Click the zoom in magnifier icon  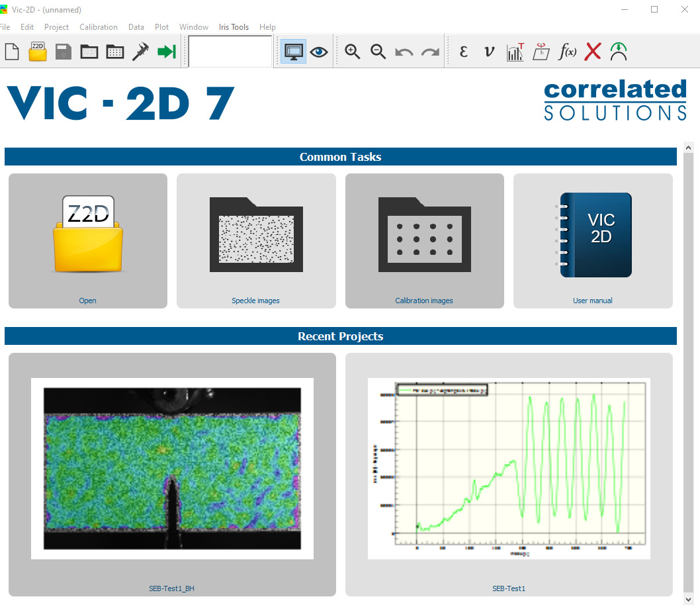coord(352,52)
